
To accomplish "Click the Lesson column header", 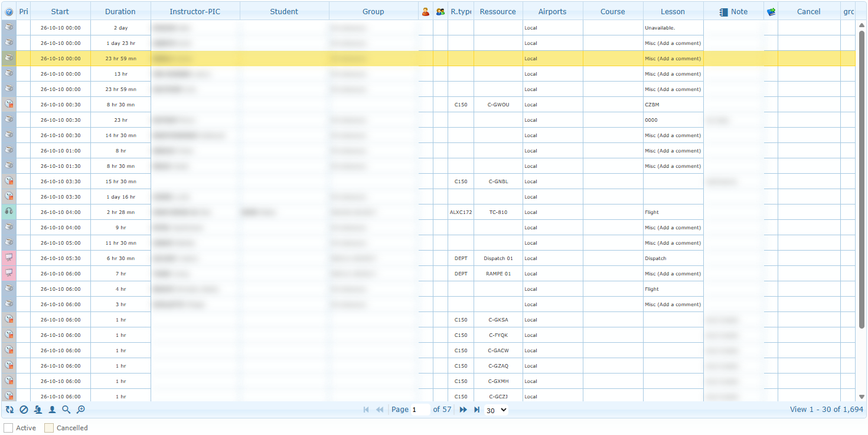I will [673, 11].
